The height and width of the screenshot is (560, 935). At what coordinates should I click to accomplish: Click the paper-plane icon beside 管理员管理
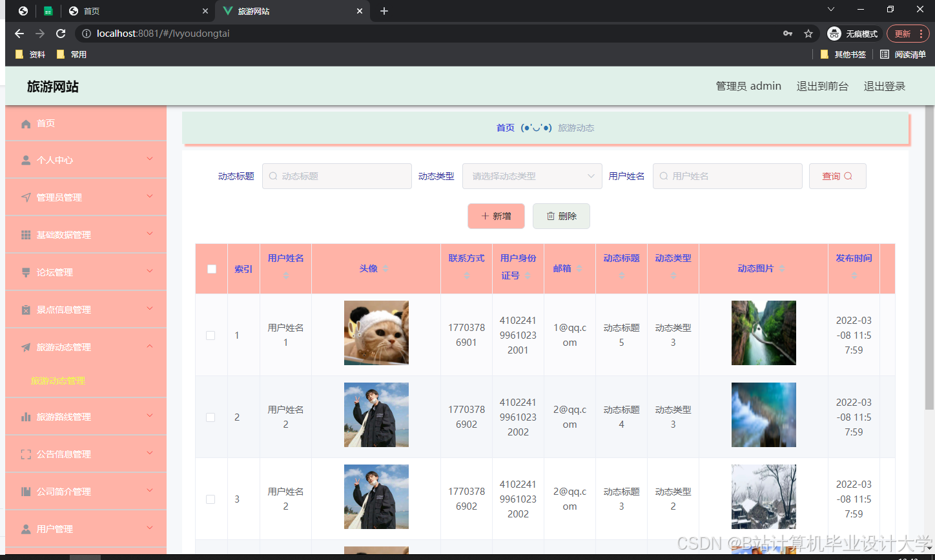coord(26,197)
